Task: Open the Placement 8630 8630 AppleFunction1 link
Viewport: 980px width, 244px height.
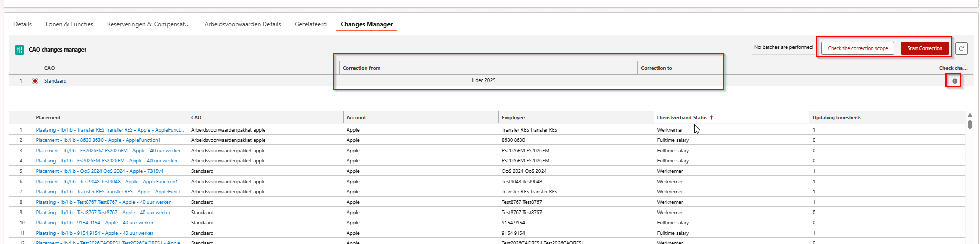Action: [x=98, y=140]
